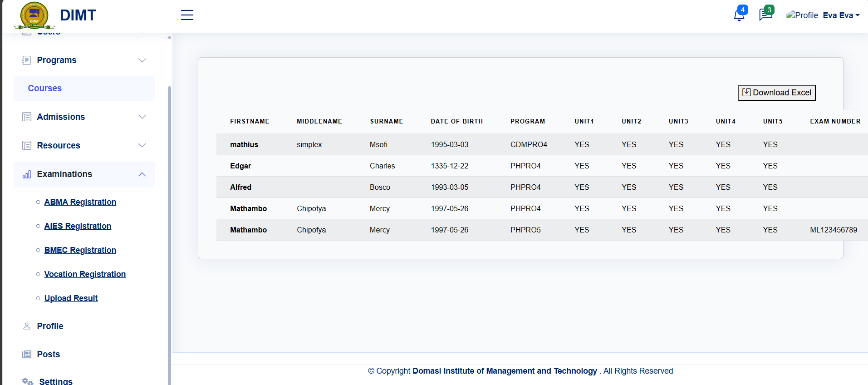Open the Resources sidebar menu

coord(84,145)
